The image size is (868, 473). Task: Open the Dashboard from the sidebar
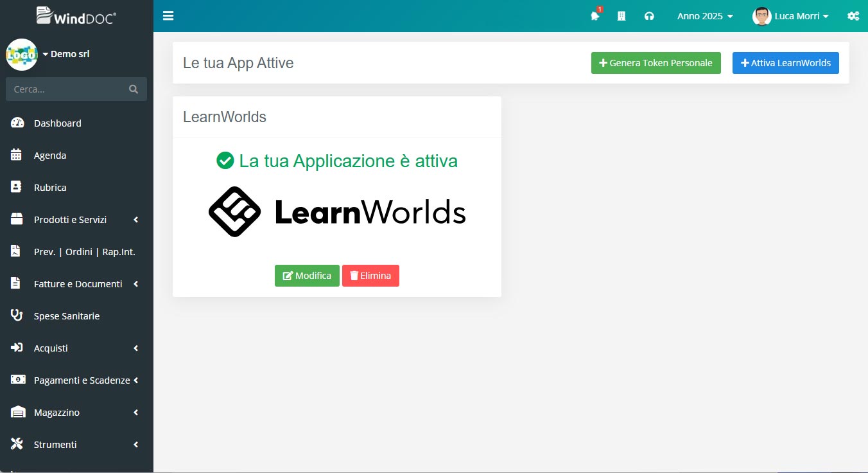tap(58, 123)
